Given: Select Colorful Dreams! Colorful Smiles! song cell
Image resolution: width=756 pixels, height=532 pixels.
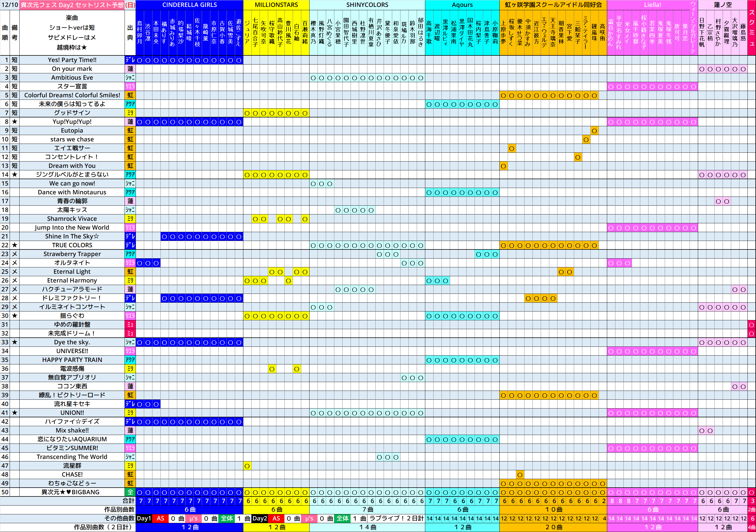Looking at the screenshot, I should (x=72, y=95).
